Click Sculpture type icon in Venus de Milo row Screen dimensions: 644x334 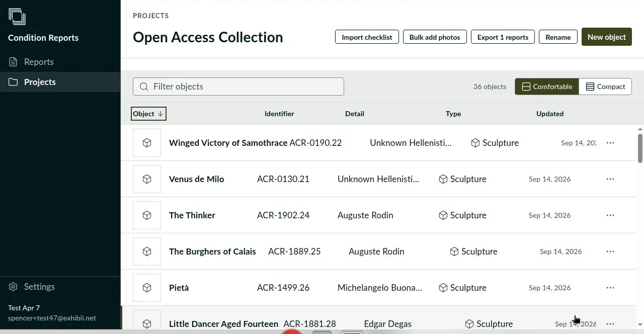pos(443,179)
